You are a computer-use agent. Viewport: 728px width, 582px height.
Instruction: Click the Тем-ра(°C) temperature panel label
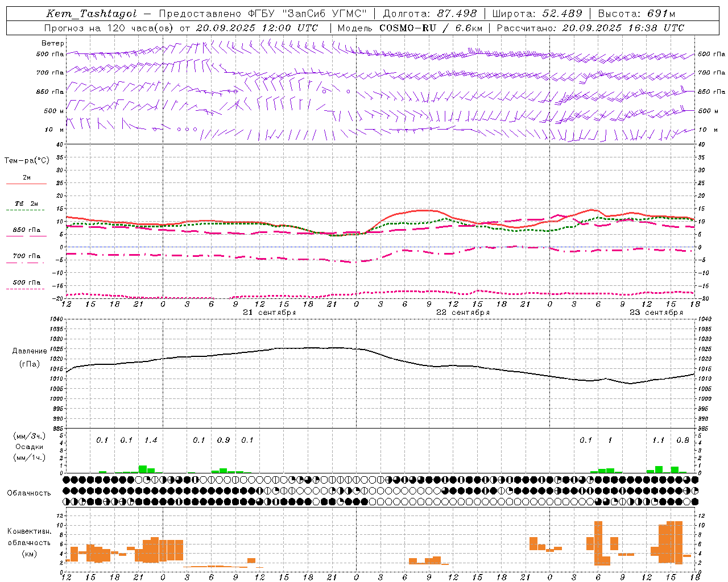(x=27, y=161)
